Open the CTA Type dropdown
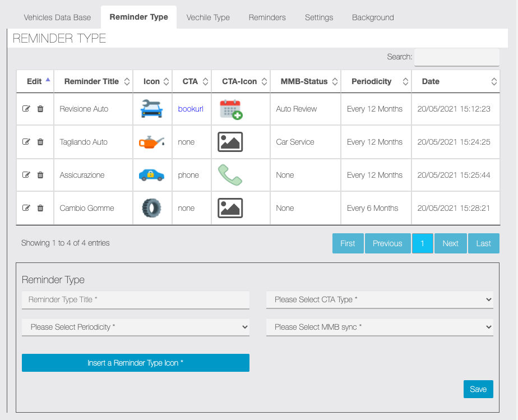 click(x=380, y=299)
